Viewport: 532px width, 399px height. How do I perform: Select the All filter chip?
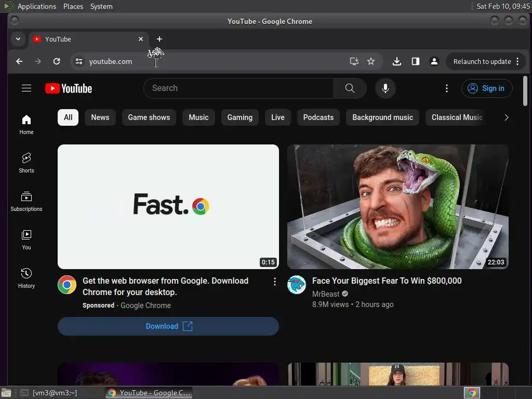pyautogui.click(x=68, y=117)
